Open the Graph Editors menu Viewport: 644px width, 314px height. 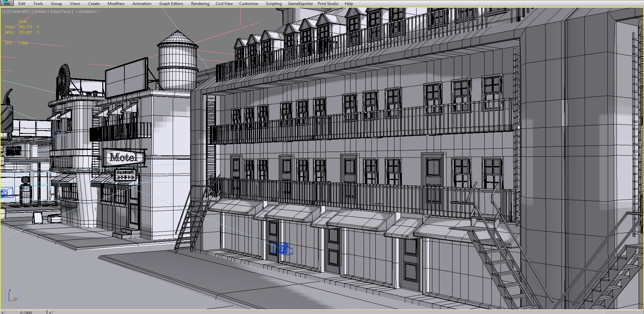(x=171, y=3)
